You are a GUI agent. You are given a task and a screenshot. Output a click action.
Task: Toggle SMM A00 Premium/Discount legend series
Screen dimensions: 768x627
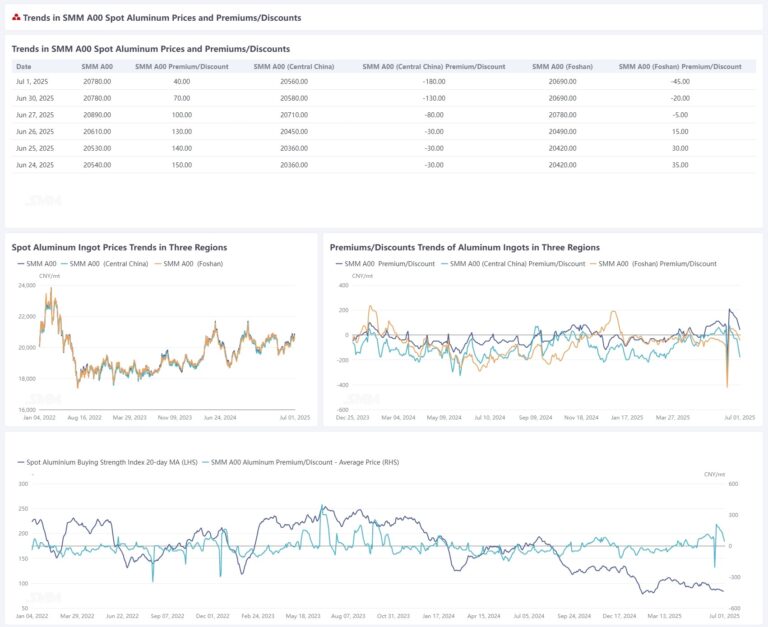tap(385, 264)
